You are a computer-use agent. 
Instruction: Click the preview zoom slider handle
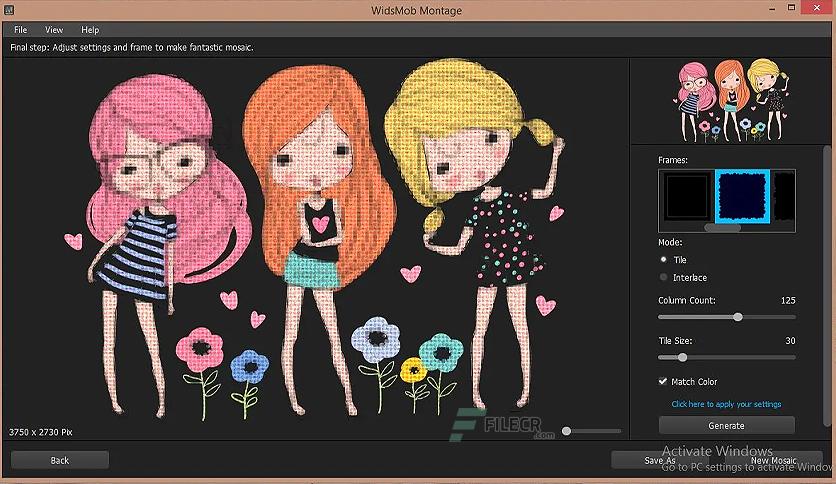pos(567,431)
